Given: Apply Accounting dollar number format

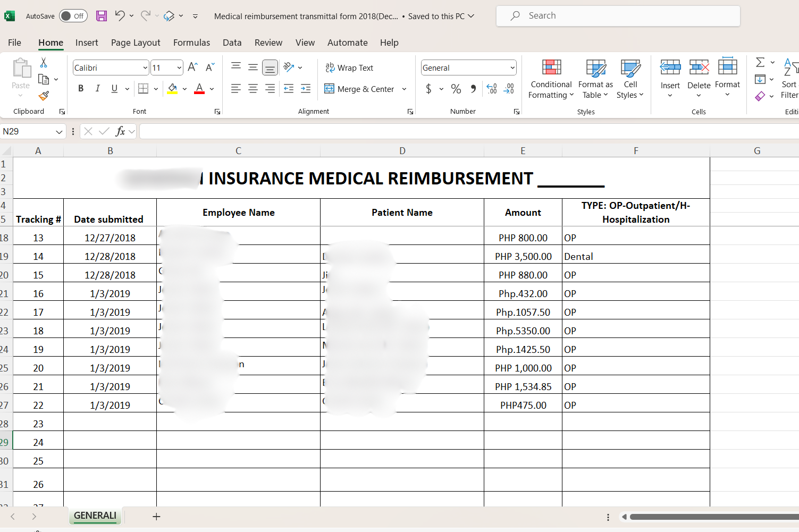Looking at the screenshot, I should click(x=428, y=89).
